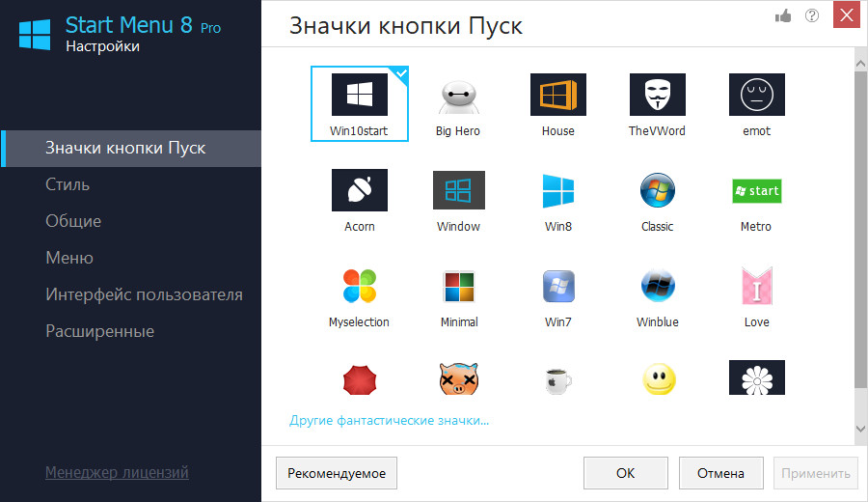Choose the pink Love icon
This screenshot has width=868, height=502.
[756, 287]
